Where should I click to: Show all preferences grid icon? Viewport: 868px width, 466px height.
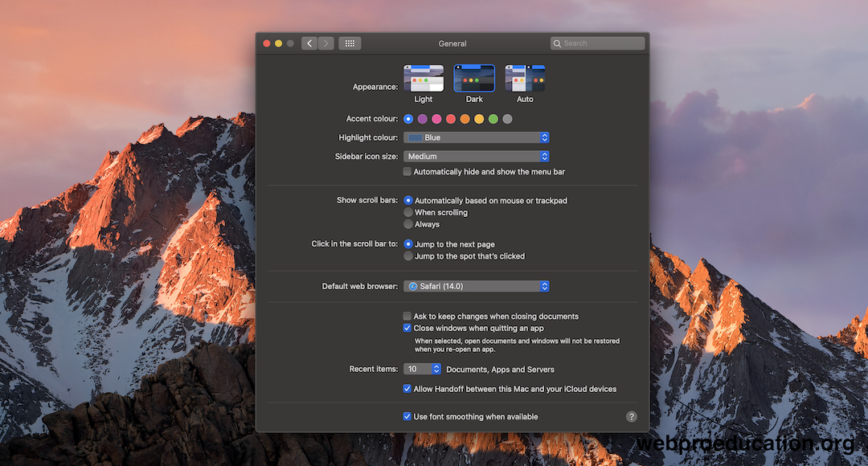coord(350,43)
